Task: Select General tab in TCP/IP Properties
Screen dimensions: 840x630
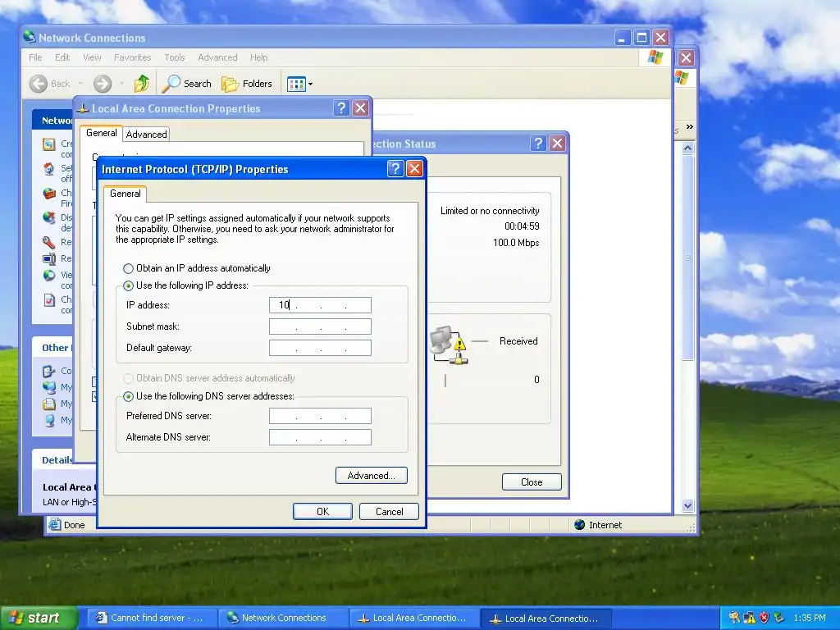Action: pyautogui.click(x=126, y=194)
